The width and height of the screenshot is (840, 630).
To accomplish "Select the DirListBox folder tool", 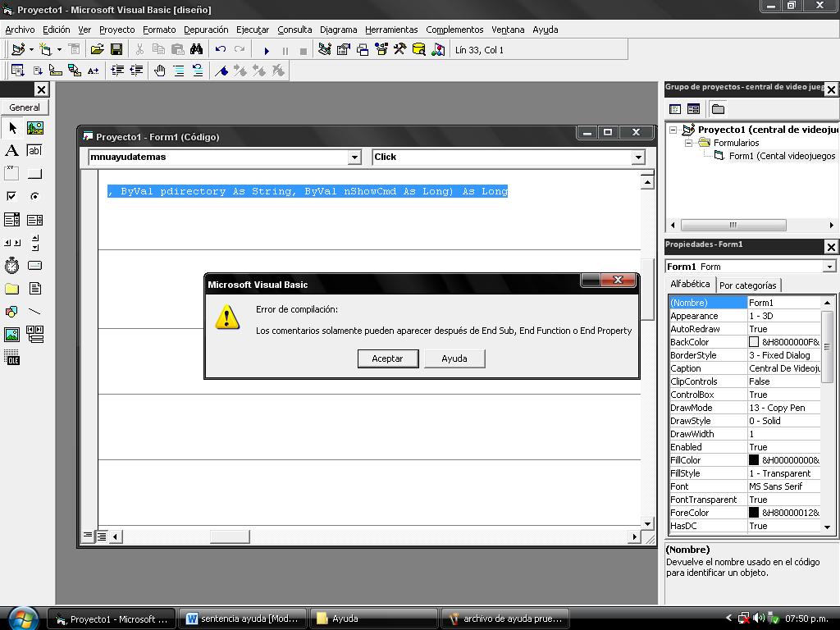I will (11, 288).
